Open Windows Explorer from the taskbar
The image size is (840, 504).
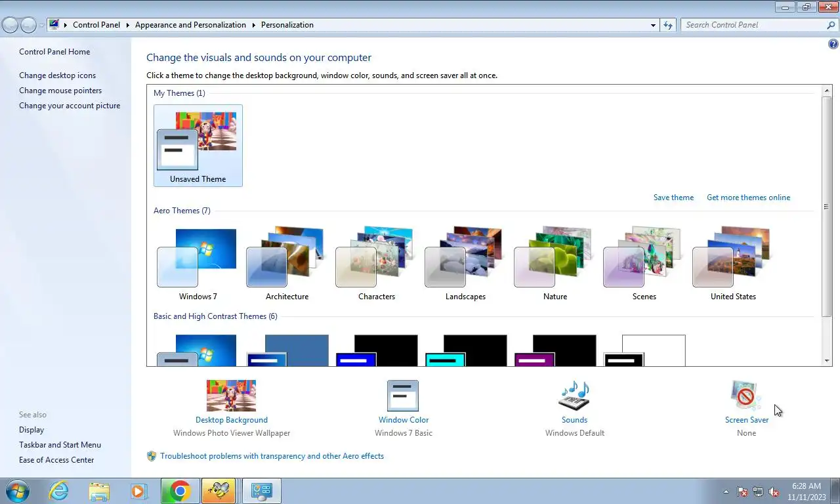coord(99,491)
